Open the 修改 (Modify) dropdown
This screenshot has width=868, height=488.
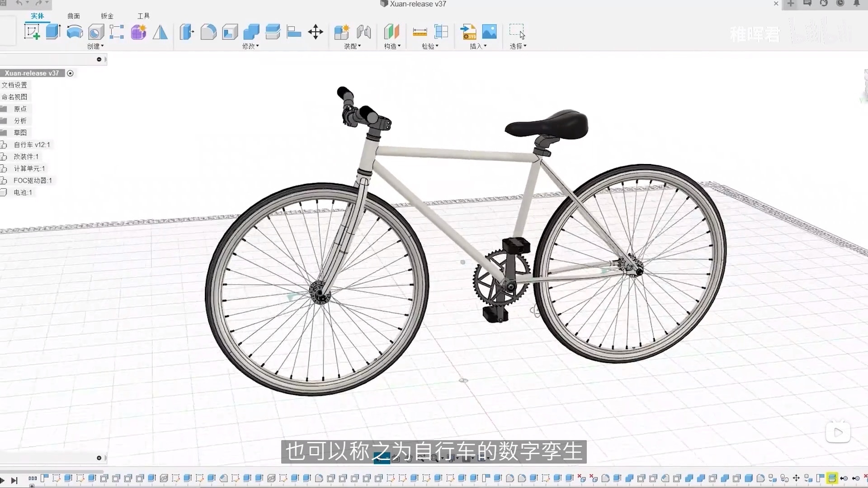pos(250,46)
